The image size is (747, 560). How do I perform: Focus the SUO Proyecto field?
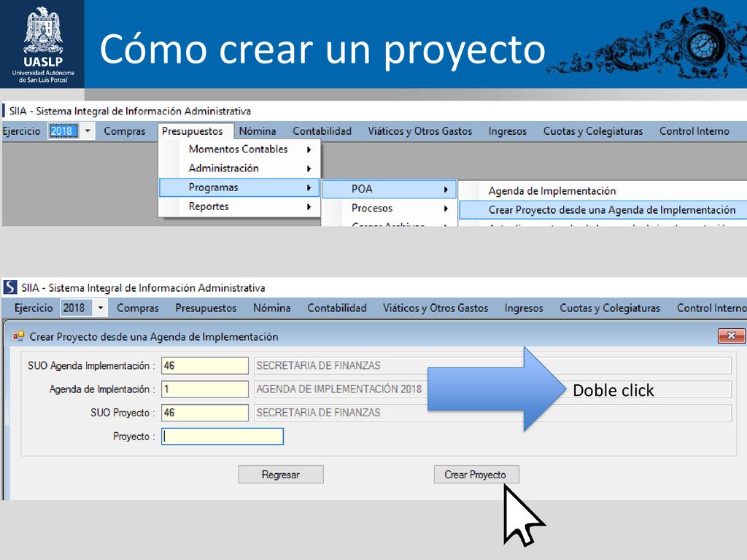tap(205, 413)
